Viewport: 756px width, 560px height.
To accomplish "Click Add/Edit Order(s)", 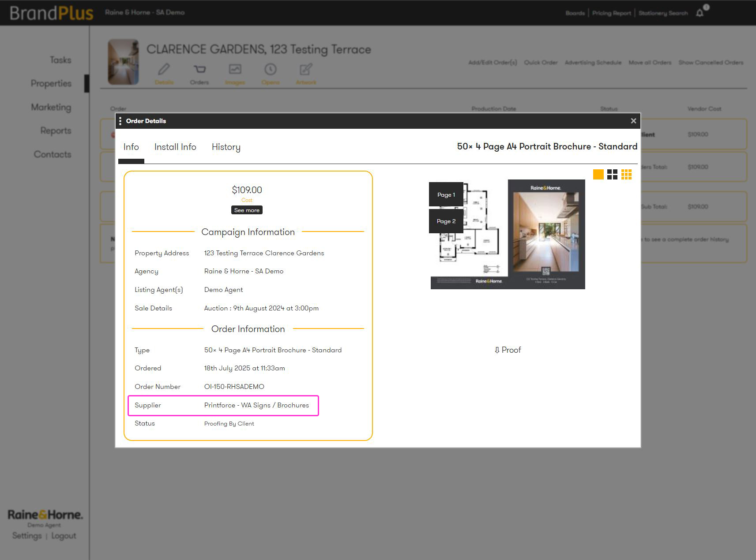I will tap(493, 63).
